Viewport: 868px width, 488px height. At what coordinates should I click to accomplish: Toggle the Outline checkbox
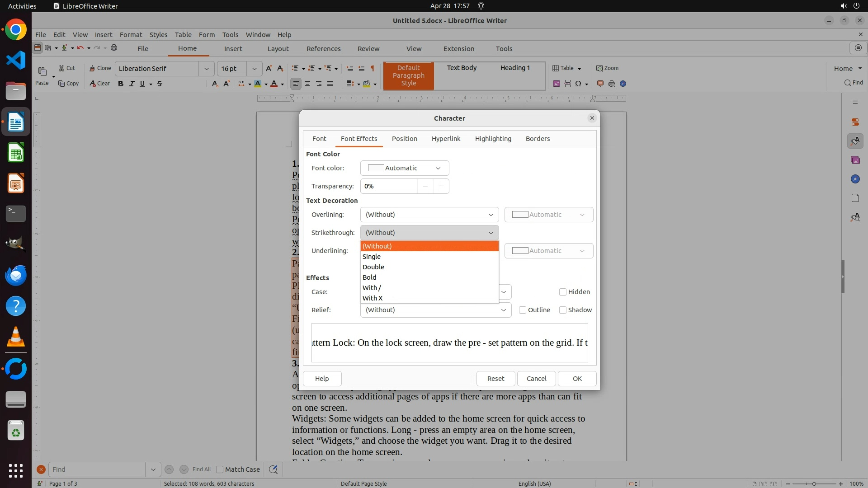(x=523, y=310)
